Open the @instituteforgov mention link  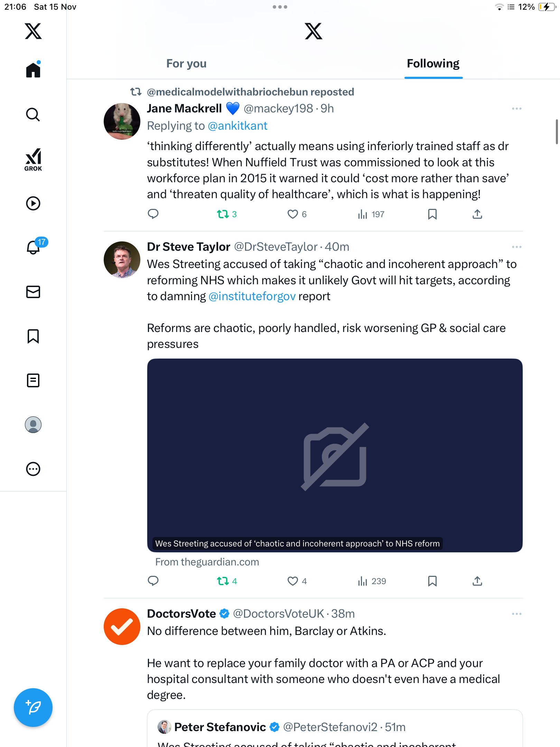click(252, 296)
